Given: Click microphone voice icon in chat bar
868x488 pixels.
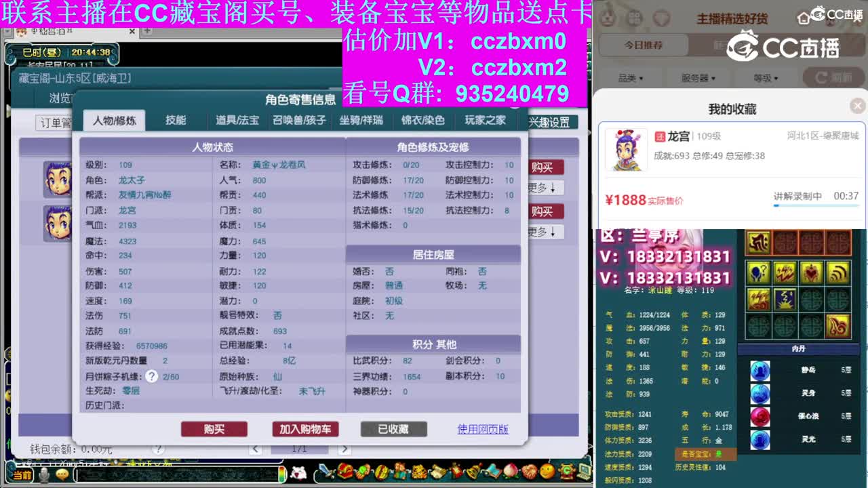Looking at the screenshot, I should tap(44, 475).
